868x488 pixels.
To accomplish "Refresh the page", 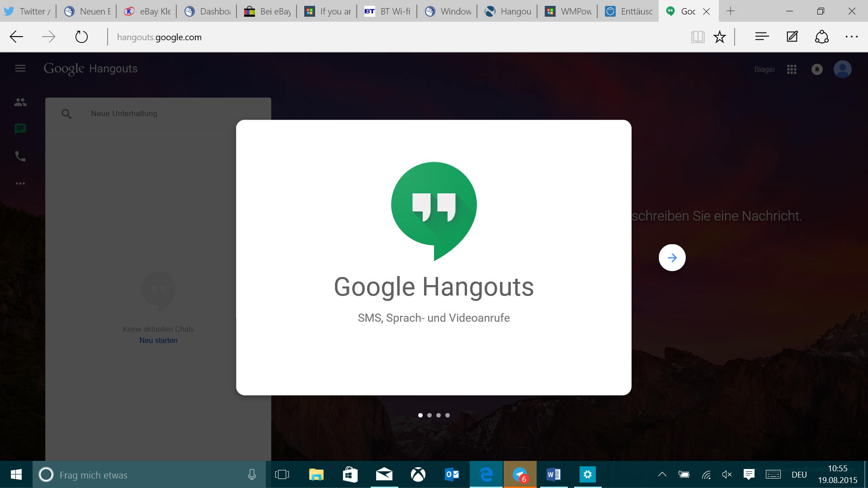I will point(81,37).
